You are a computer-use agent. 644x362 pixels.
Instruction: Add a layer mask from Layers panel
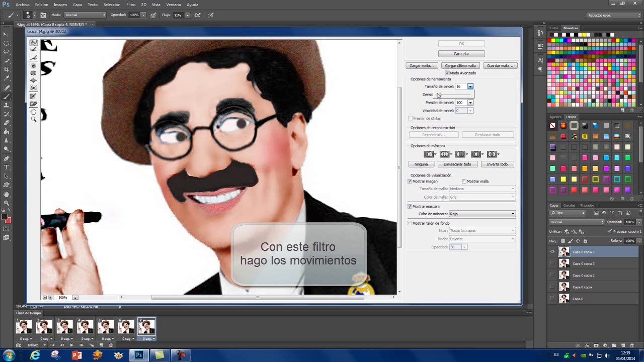[x=596, y=345]
